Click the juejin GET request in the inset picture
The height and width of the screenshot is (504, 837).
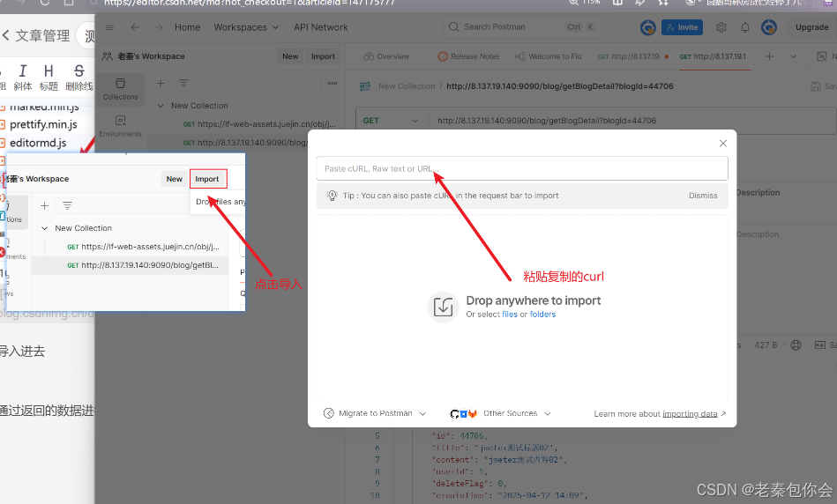(143, 247)
